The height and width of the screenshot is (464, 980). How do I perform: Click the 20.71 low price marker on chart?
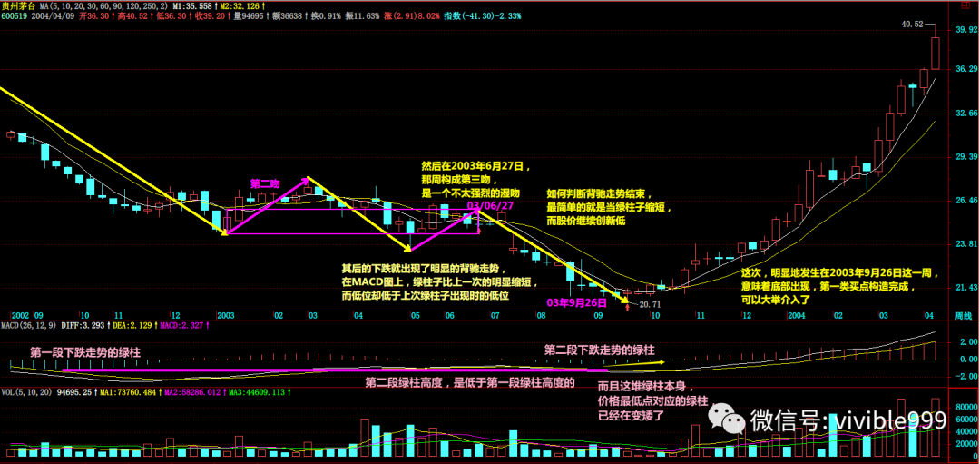click(648, 304)
